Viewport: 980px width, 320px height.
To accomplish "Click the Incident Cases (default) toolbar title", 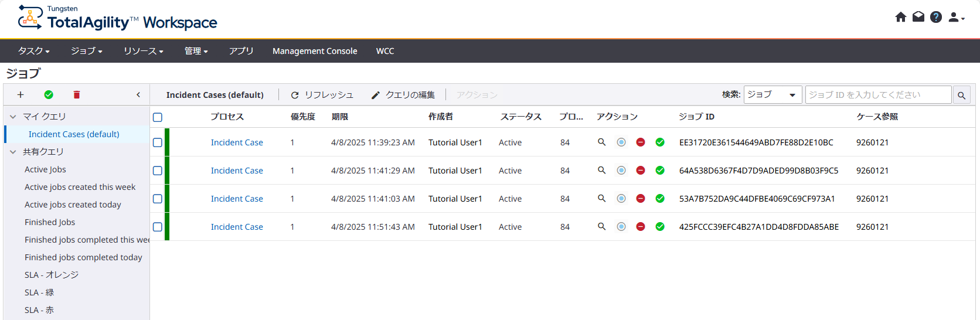I will pyautogui.click(x=215, y=95).
